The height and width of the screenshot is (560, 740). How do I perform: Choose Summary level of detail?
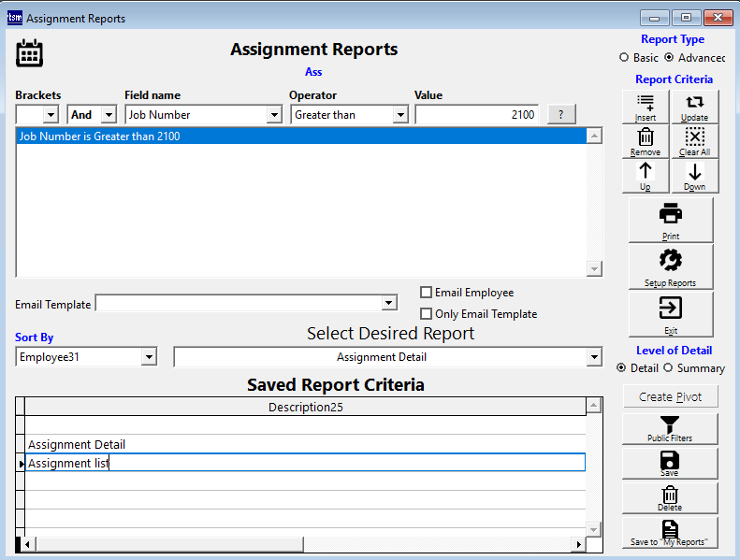pos(668,368)
